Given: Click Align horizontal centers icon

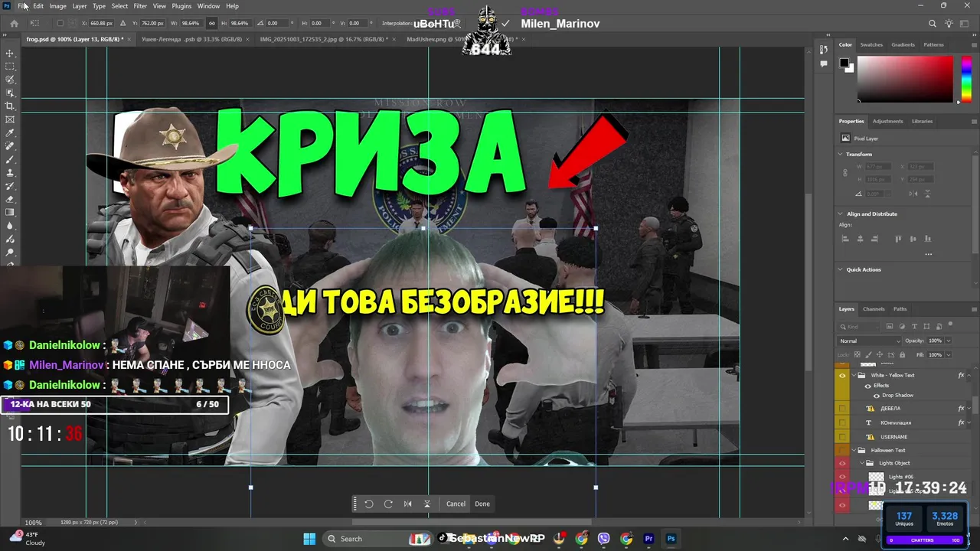Looking at the screenshot, I should (x=860, y=239).
